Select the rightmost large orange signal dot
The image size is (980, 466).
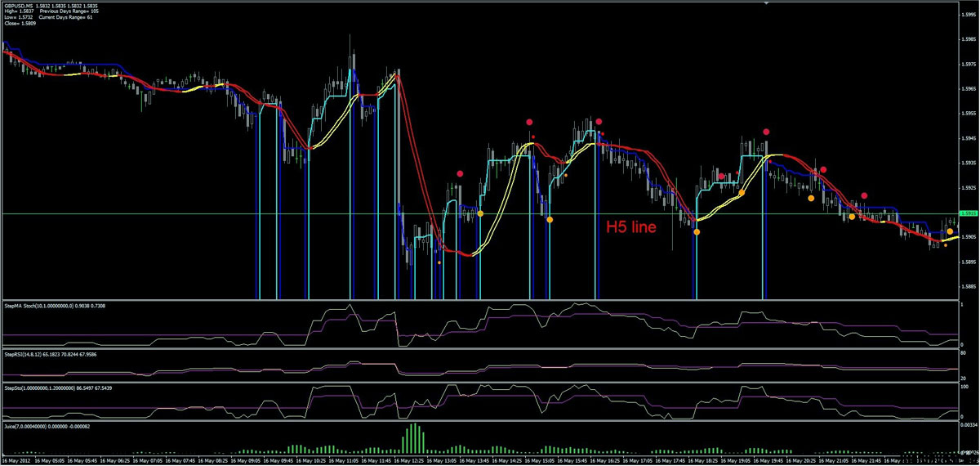point(950,231)
